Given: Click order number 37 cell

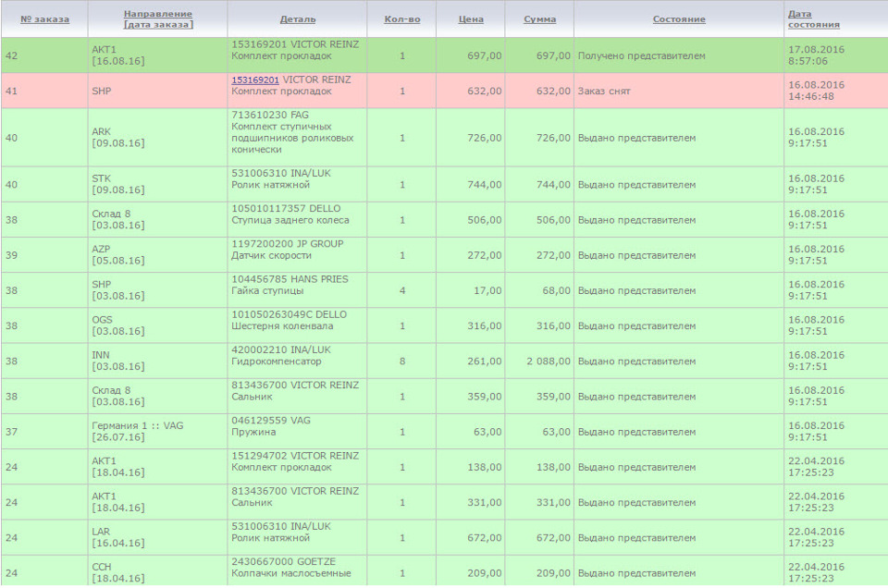Looking at the screenshot, I should pyautogui.click(x=44, y=432).
